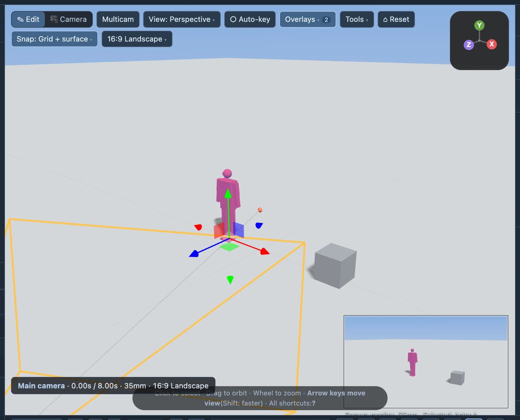The height and width of the screenshot is (420, 520).
Task: Click the Auto-key circle record indicator
Action: pyautogui.click(x=233, y=19)
